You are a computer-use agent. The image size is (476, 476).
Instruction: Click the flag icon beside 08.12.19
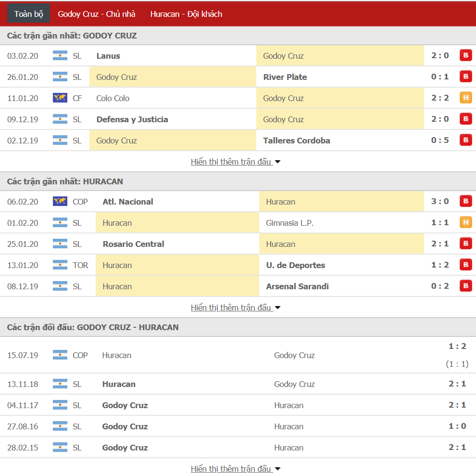[x=60, y=286]
